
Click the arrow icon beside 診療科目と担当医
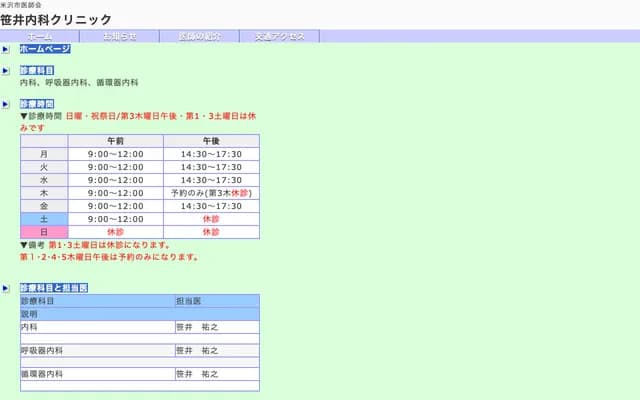point(5,287)
